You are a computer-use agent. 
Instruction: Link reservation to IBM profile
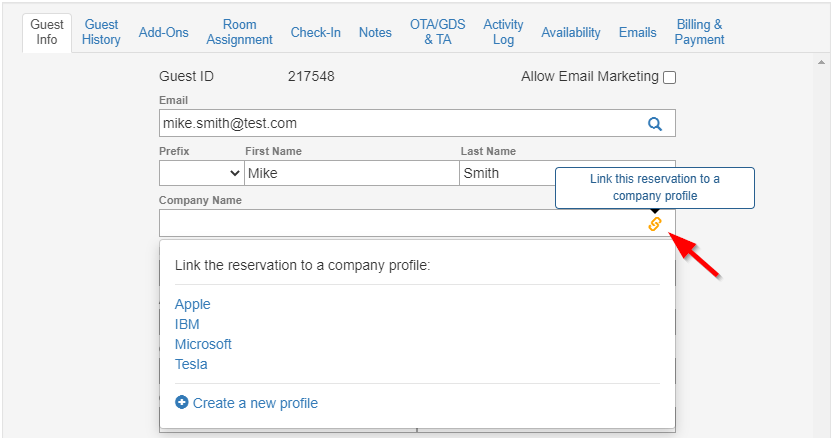(187, 324)
